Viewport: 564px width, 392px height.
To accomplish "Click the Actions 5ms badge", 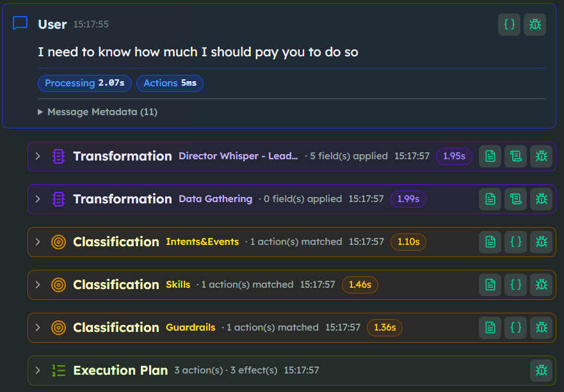I will (170, 83).
